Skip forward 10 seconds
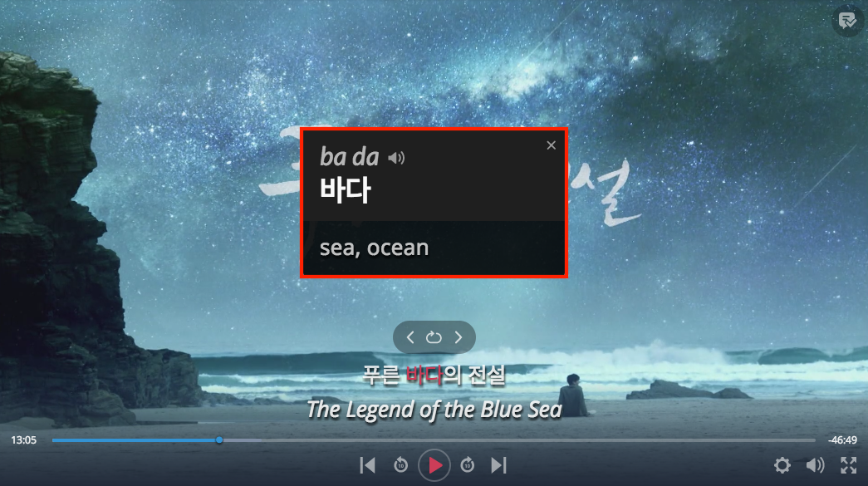 (468, 465)
